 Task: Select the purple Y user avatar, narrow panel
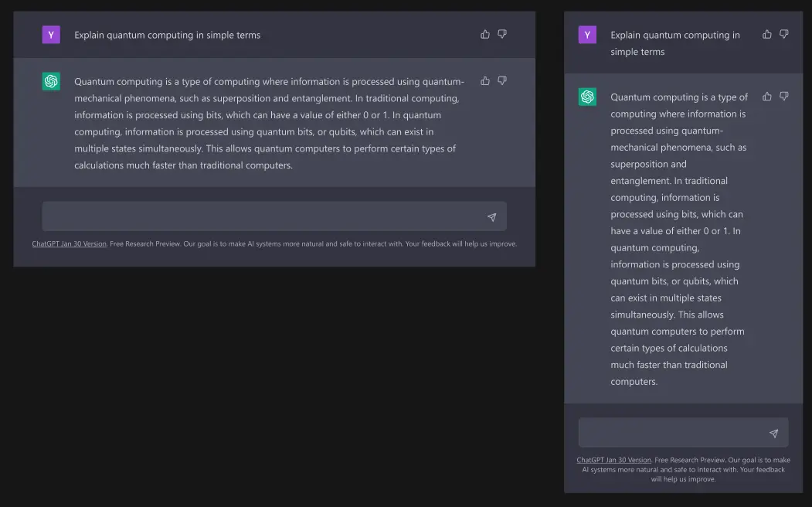click(587, 35)
